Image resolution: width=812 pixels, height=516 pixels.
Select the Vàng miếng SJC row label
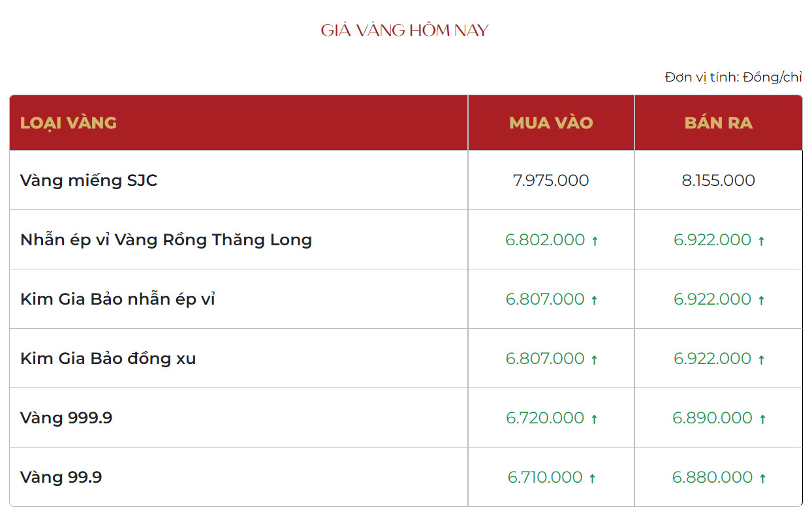pos(89,181)
